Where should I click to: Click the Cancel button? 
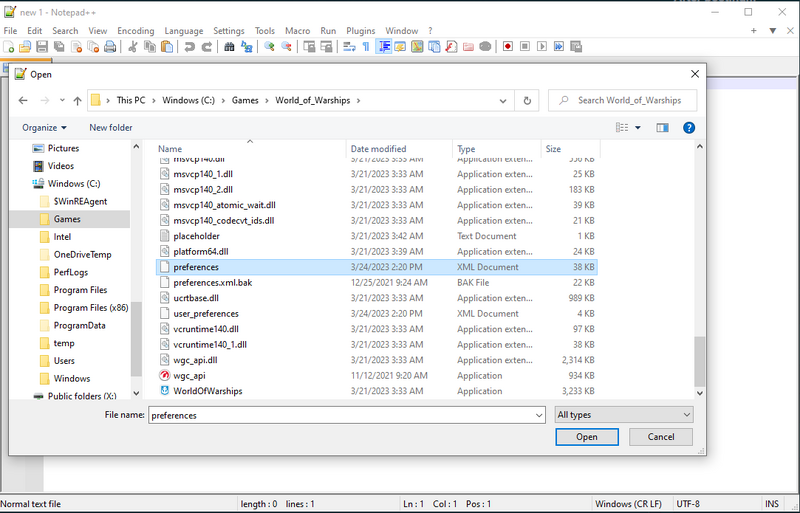tap(661, 437)
